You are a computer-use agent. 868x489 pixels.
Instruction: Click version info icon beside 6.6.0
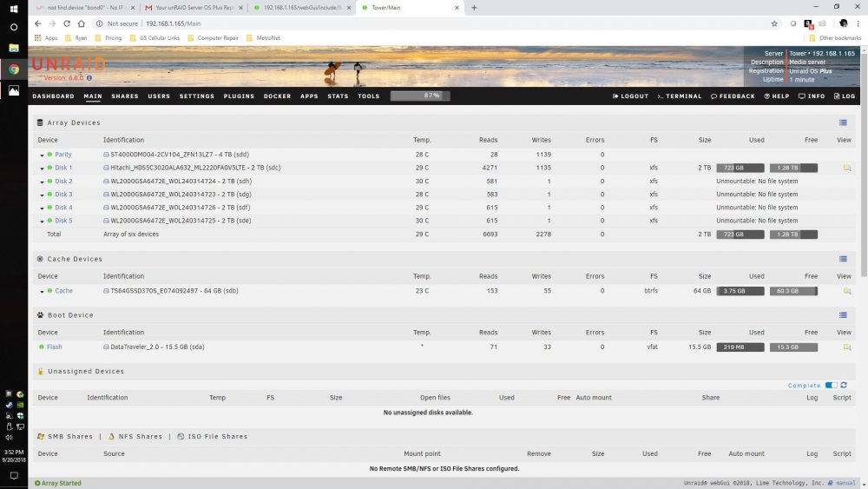point(89,78)
